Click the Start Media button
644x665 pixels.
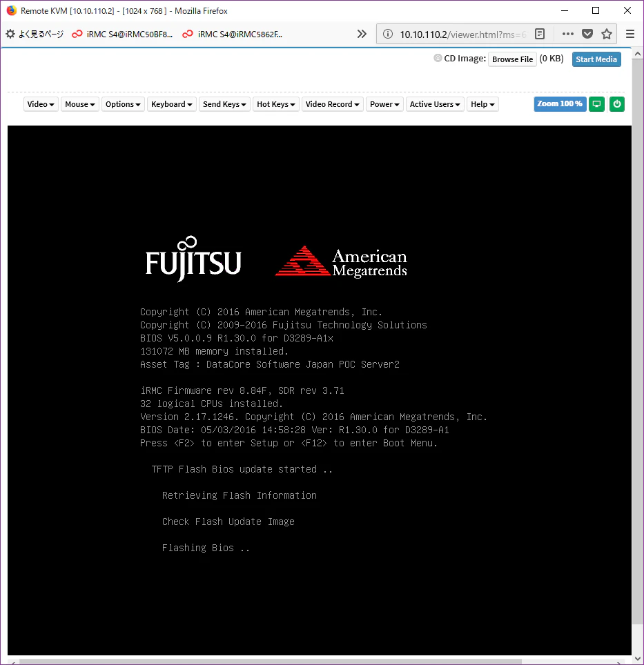tap(596, 59)
